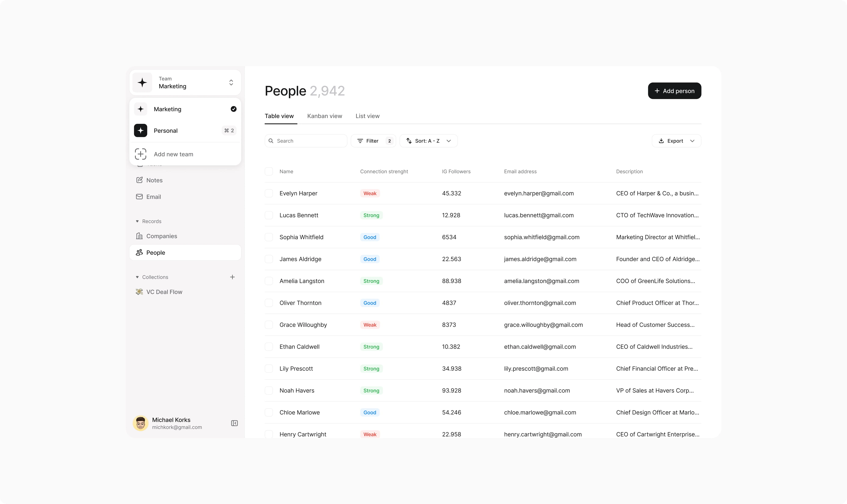The image size is (847, 504).
Task: Open the Email sidebar item
Action: click(153, 197)
